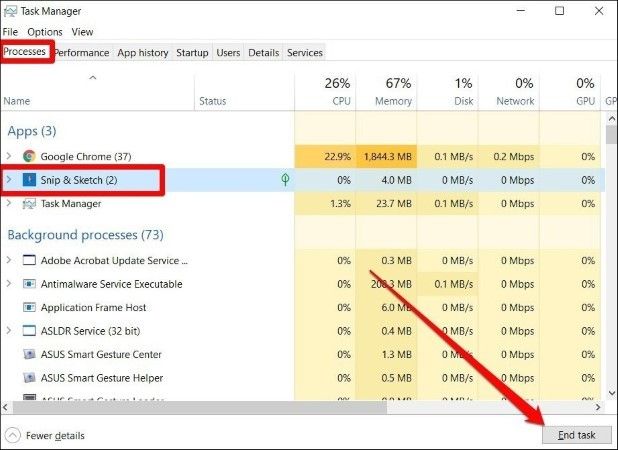Click the Snip & Sketch app icon
Image resolution: width=618 pixels, height=450 pixels.
pyautogui.click(x=29, y=180)
